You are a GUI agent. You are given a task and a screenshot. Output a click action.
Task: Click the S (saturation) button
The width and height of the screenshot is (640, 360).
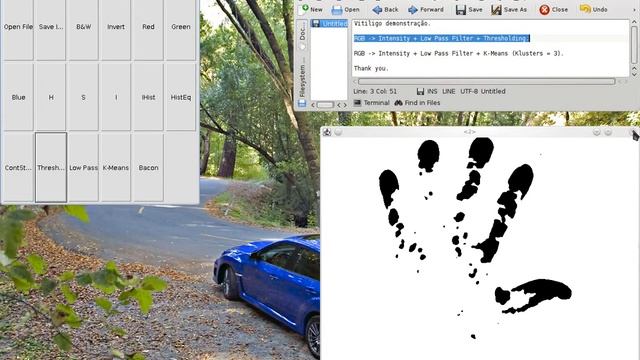point(83,97)
